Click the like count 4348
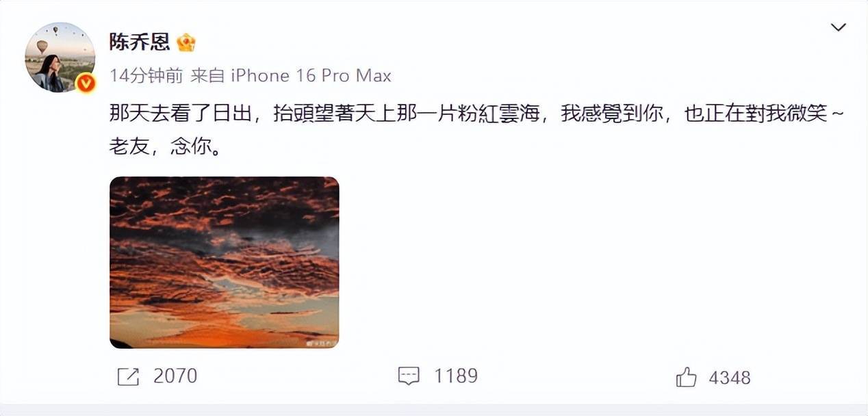The height and width of the screenshot is (416, 868). (x=730, y=377)
